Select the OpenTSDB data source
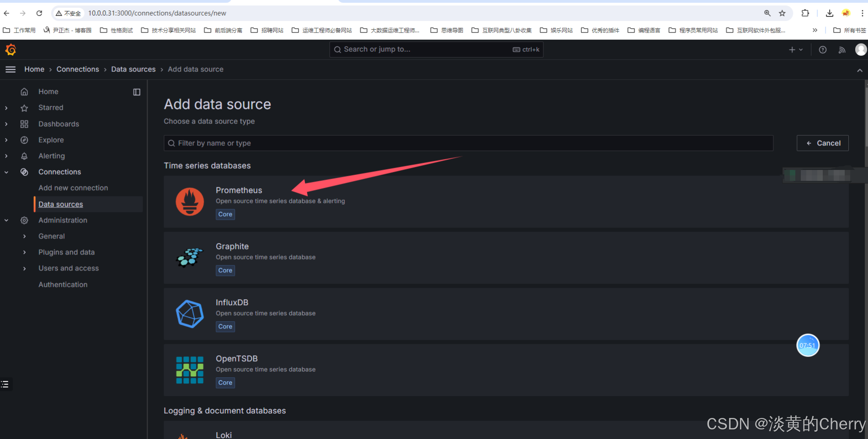Screen dimensions: 868x439 [x=506, y=370]
